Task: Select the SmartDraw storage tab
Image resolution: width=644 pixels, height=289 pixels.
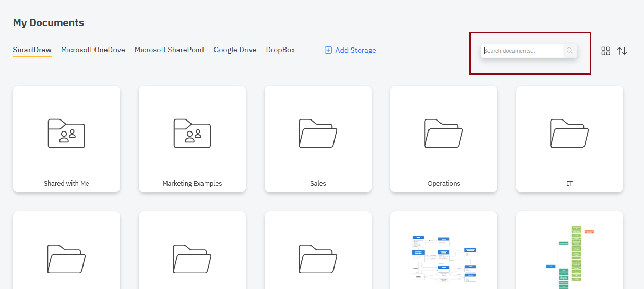Action: click(32, 50)
